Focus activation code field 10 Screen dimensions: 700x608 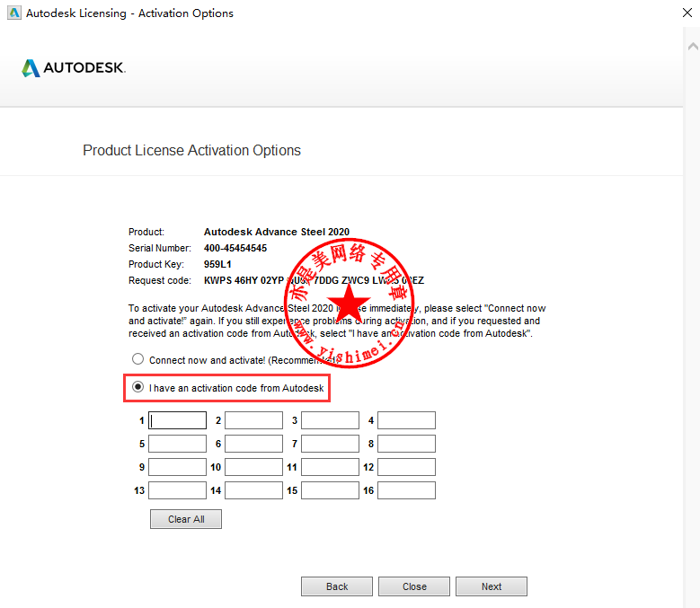tap(253, 467)
